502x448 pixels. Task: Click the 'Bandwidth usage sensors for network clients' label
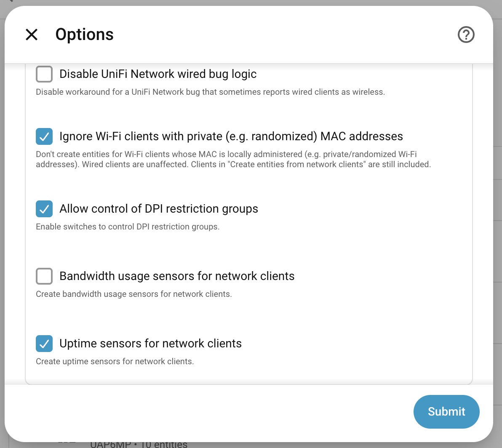pyautogui.click(x=177, y=276)
